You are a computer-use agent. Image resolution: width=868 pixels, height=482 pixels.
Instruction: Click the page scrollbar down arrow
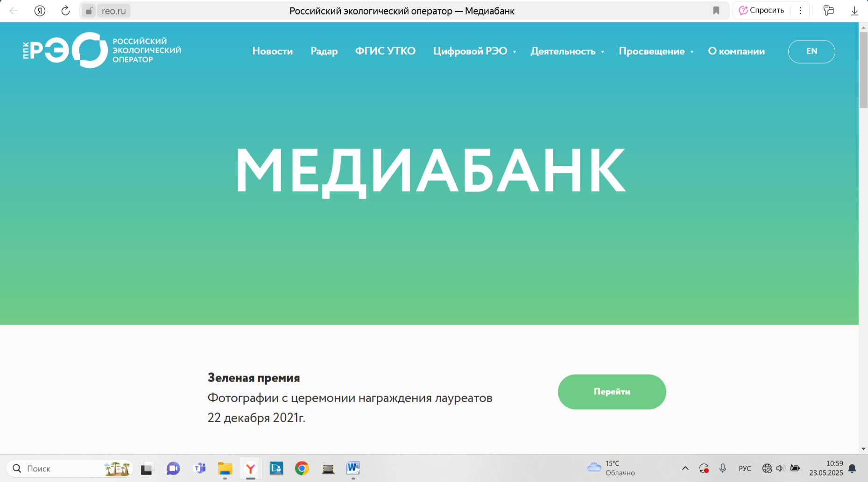tap(863, 449)
